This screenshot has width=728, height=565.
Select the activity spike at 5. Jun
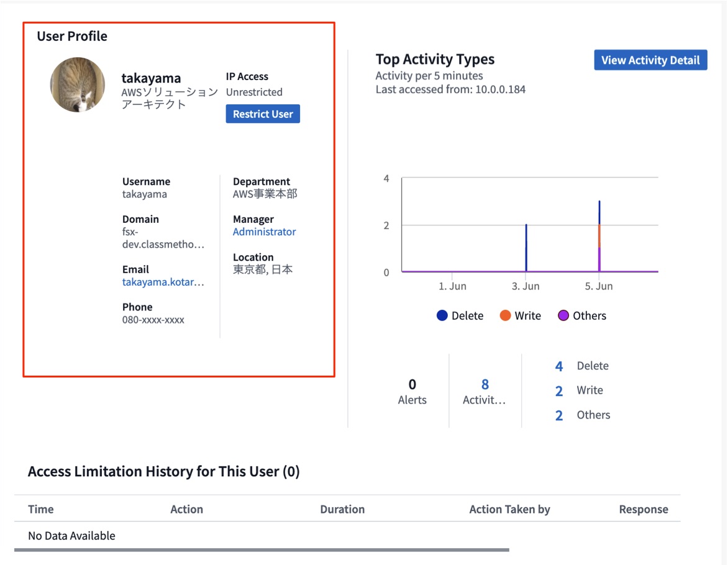coord(599,236)
